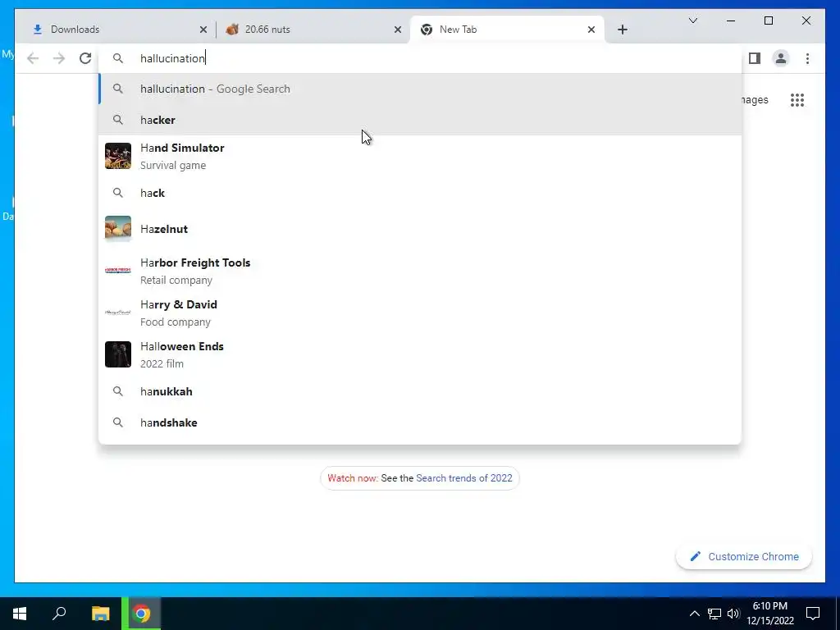Click the Chrome taskbar icon

point(141,614)
